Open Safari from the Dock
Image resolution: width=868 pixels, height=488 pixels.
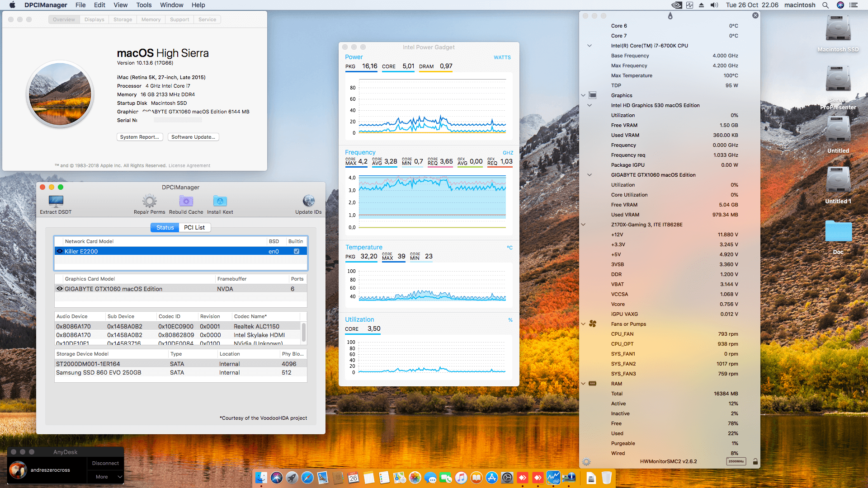click(307, 478)
